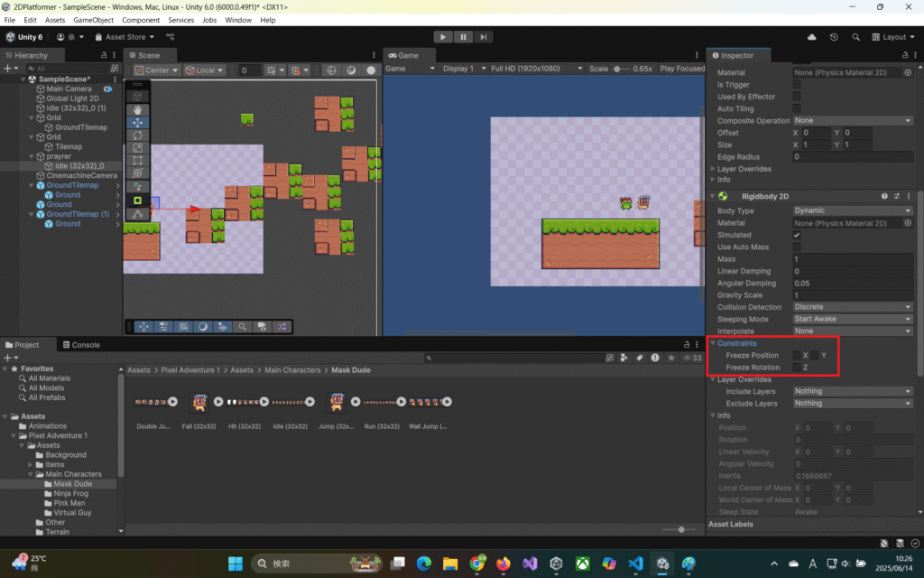The width and height of the screenshot is (924, 578).
Task: Enable the Use Auto Mass checkbox
Action: pyautogui.click(x=797, y=247)
